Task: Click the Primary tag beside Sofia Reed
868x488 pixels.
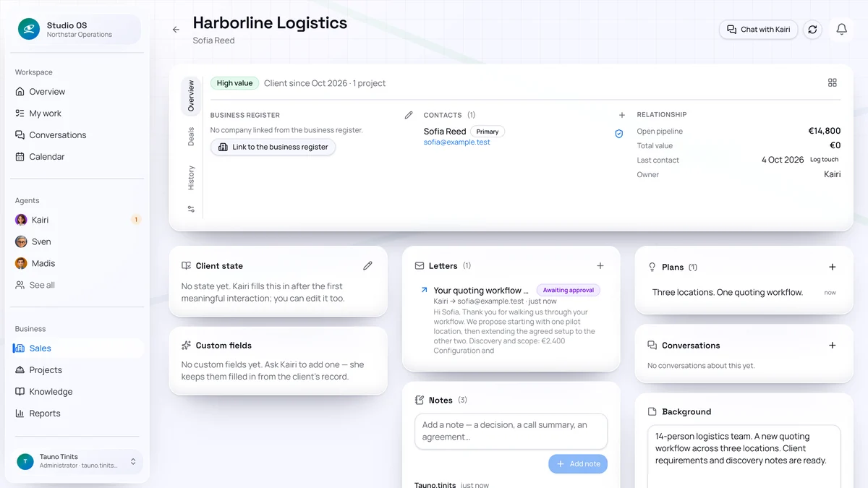Action: point(488,132)
